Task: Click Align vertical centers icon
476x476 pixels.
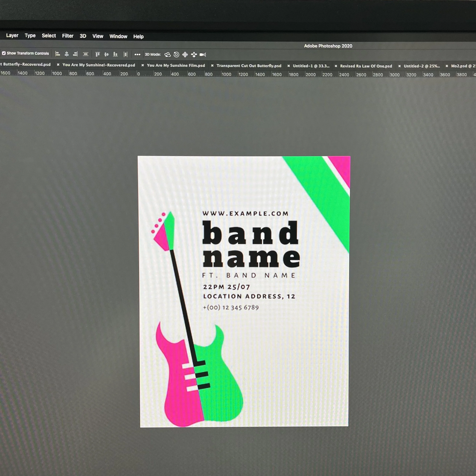Action: click(x=106, y=54)
